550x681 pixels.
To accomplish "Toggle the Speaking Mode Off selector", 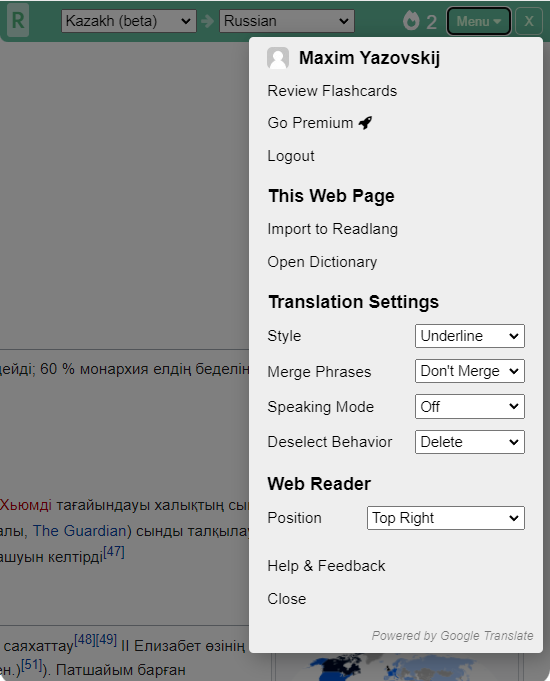I will (x=470, y=407).
